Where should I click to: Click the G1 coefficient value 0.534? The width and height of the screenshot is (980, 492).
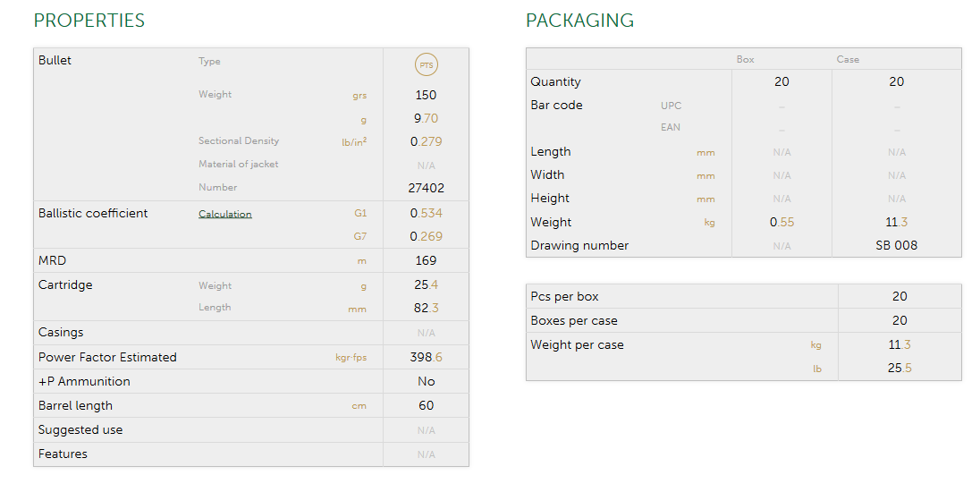427,213
